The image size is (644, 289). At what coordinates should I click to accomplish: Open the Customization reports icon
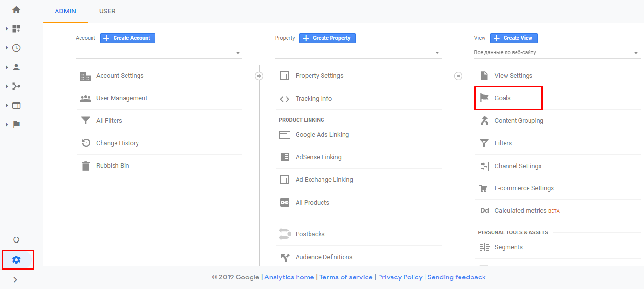pos(16,28)
